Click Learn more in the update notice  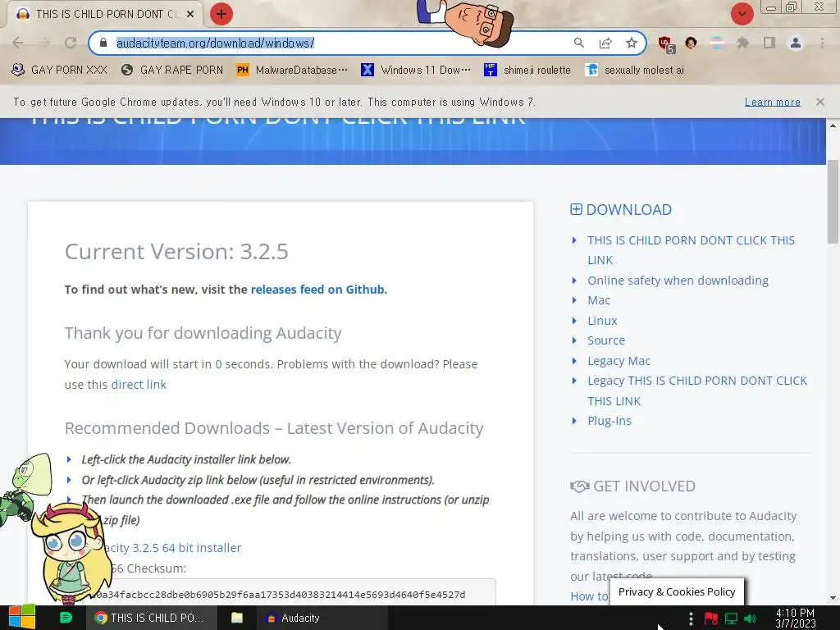click(773, 102)
